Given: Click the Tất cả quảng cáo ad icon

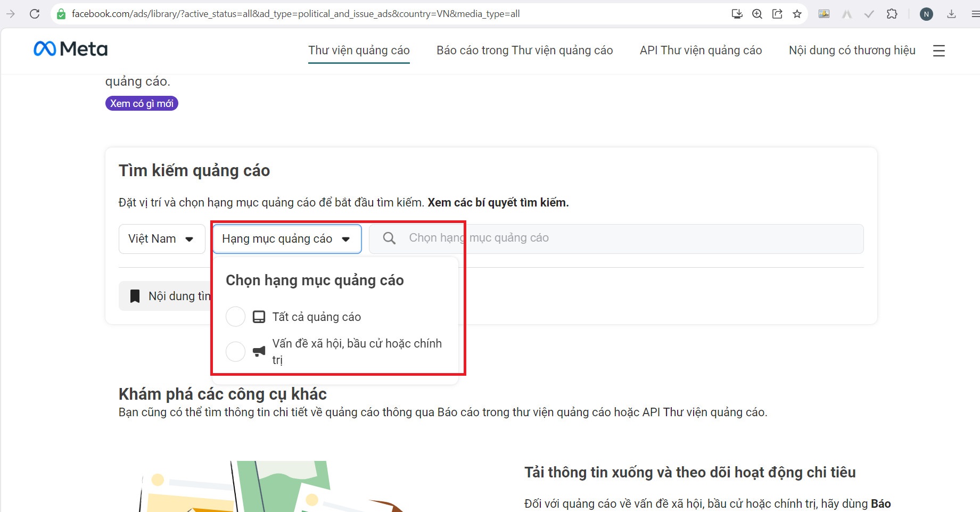Looking at the screenshot, I should 259,317.
